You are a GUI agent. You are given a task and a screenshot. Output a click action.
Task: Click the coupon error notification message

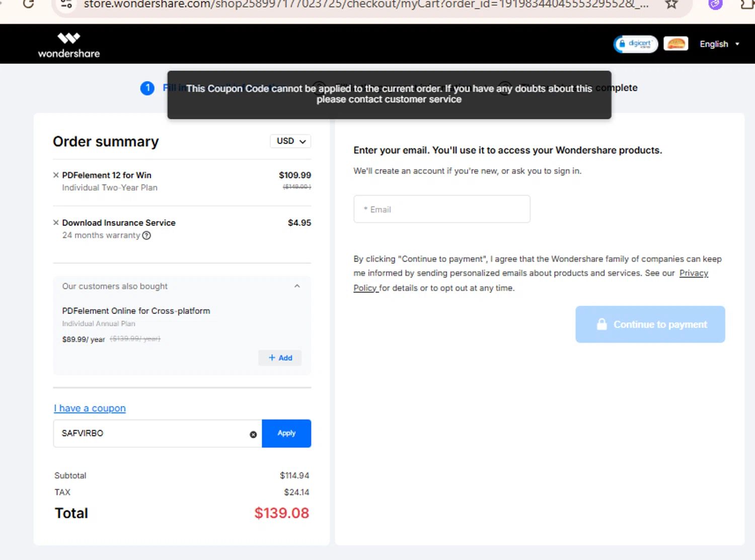tap(389, 94)
